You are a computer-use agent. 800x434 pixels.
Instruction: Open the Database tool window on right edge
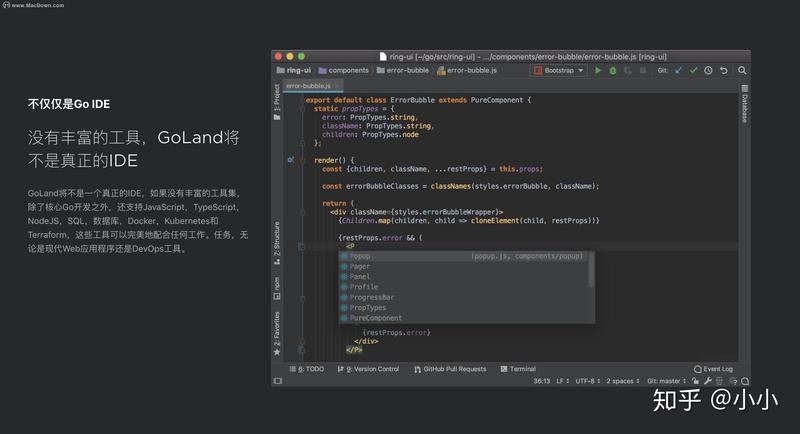point(744,104)
